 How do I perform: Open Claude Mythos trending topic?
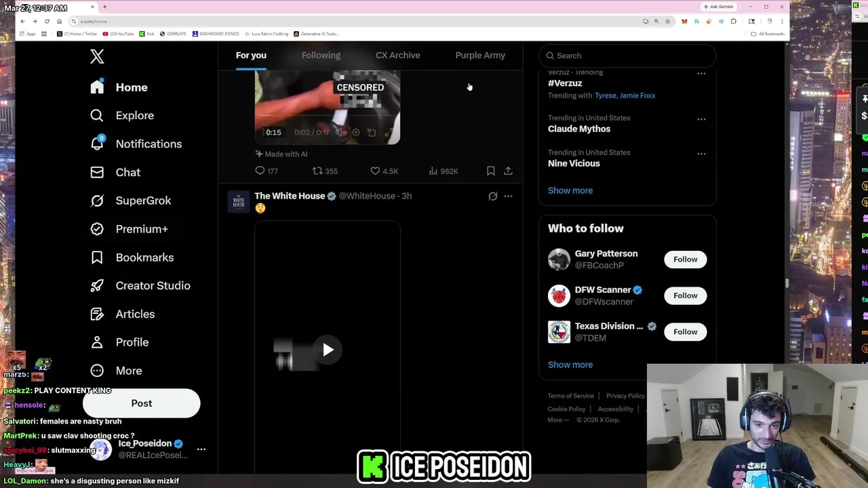pyautogui.click(x=579, y=129)
